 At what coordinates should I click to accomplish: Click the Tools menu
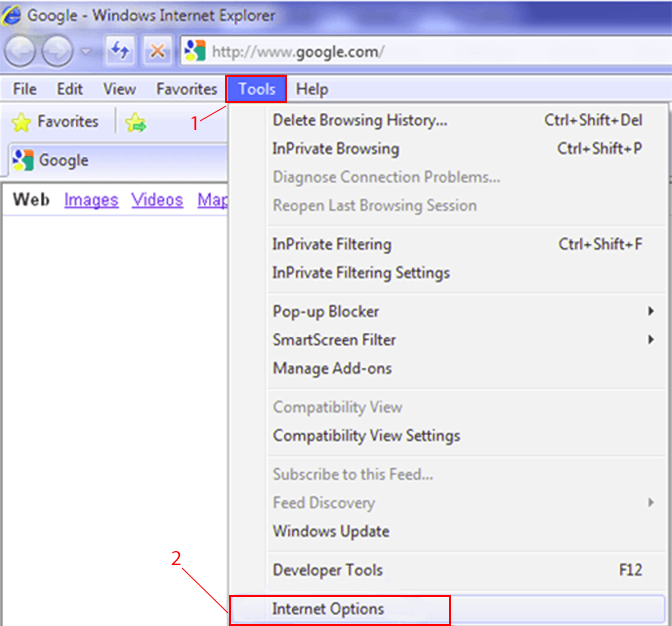click(256, 89)
